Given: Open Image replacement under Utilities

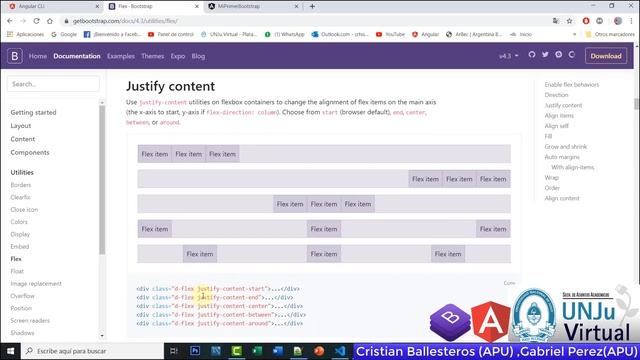Looking at the screenshot, I should (36, 283).
